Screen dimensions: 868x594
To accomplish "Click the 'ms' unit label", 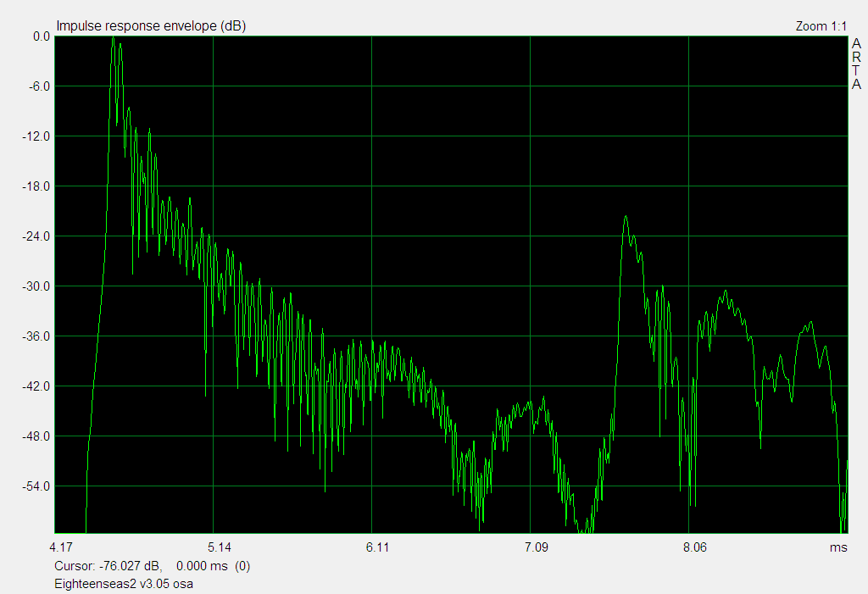I will click(x=838, y=547).
